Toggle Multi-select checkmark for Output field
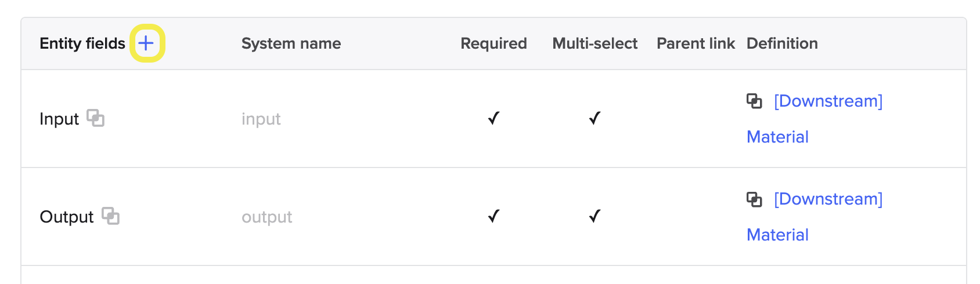The width and height of the screenshot is (980, 284). point(595,216)
